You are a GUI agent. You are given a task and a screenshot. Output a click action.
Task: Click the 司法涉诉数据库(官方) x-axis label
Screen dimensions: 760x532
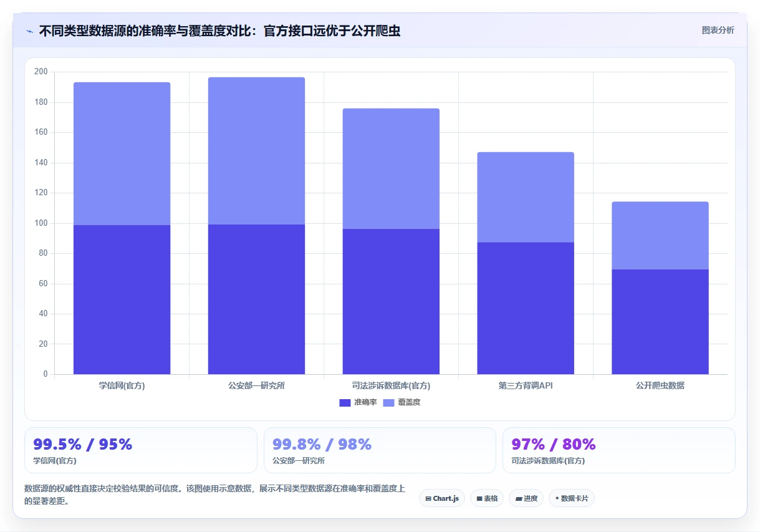point(391,385)
